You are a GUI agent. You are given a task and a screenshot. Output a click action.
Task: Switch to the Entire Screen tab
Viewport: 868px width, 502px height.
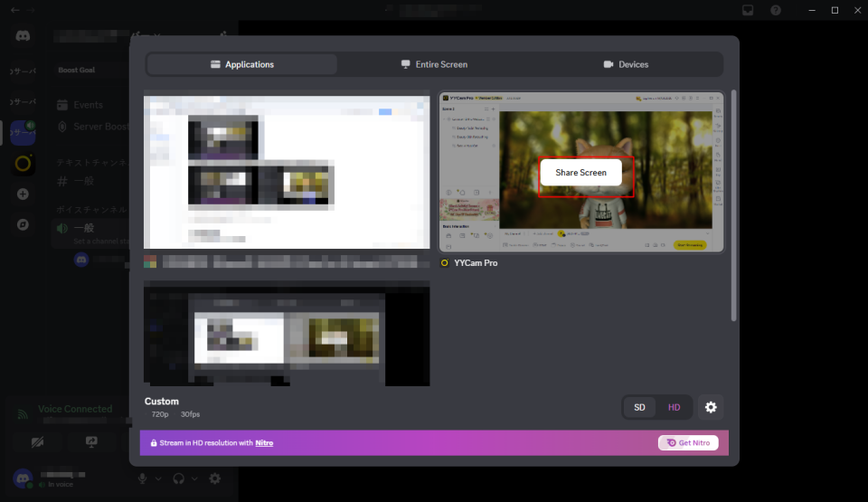(x=434, y=64)
